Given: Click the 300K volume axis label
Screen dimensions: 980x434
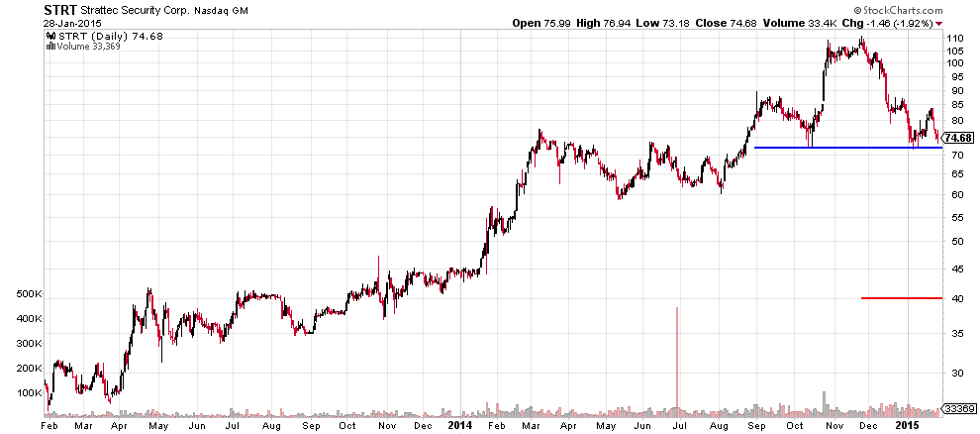Looking at the screenshot, I should pyautogui.click(x=30, y=344).
